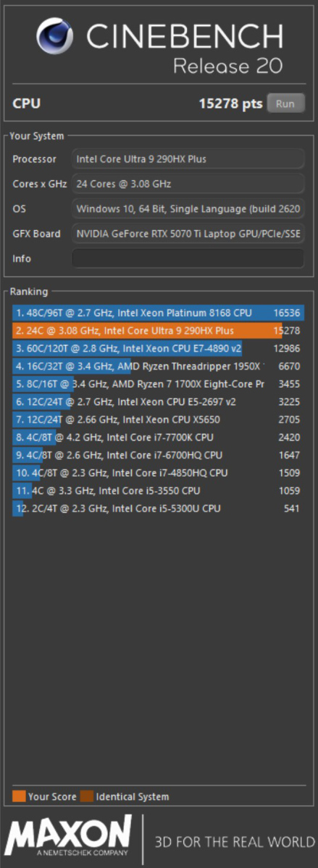Click the GFX Board GeForce RTX field
318x868 pixels.
pyautogui.click(x=188, y=234)
